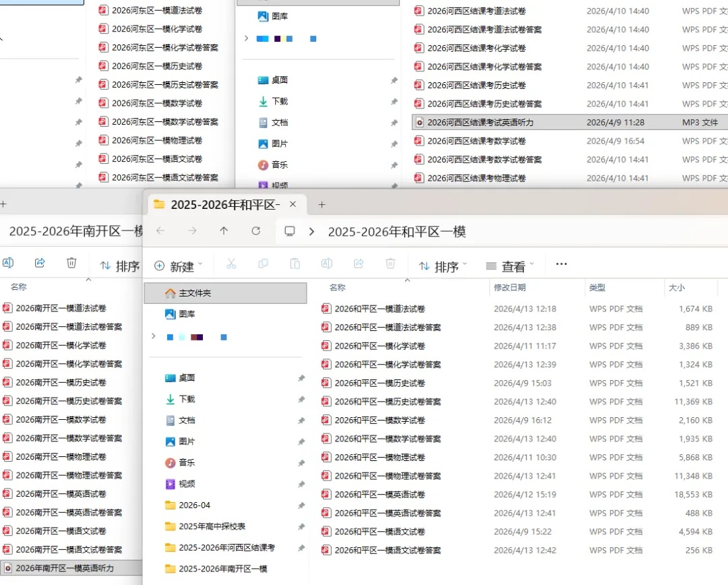Viewport: 728px width, 585px height.
Task: Click the Refresh icon in the address bar
Action: pos(256,230)
